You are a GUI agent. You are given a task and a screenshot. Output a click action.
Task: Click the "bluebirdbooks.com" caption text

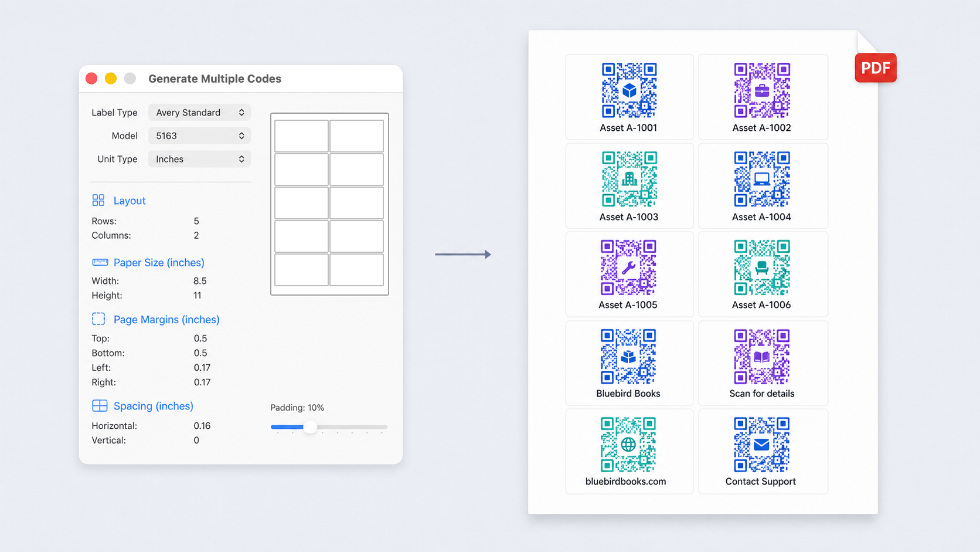pos(626,482)
